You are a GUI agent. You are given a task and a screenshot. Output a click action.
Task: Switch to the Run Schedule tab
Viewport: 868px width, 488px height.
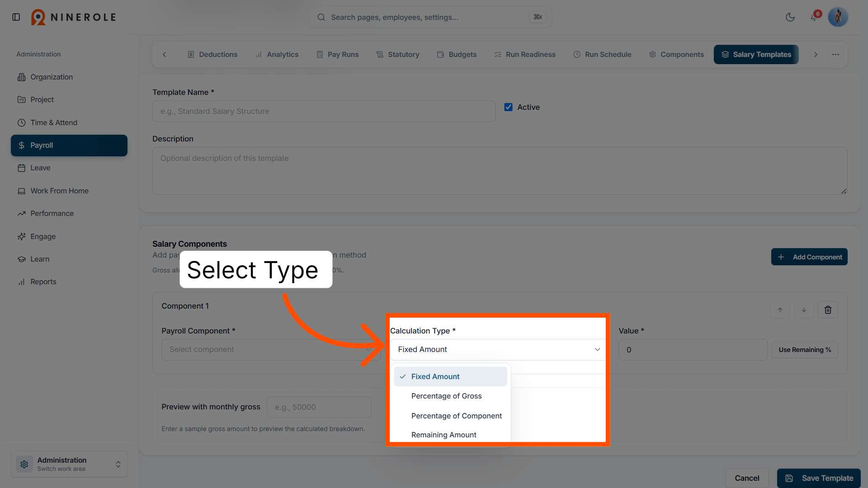[602, 55]
